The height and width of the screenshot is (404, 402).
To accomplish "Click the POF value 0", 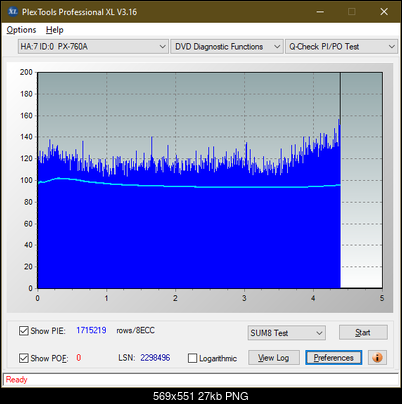I will point(79,358).
